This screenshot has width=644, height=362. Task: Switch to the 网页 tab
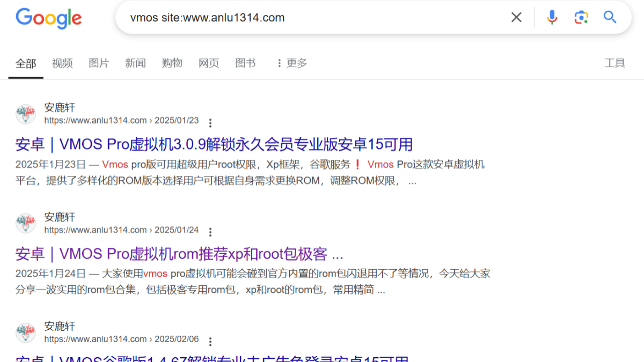tap(209, 63)
